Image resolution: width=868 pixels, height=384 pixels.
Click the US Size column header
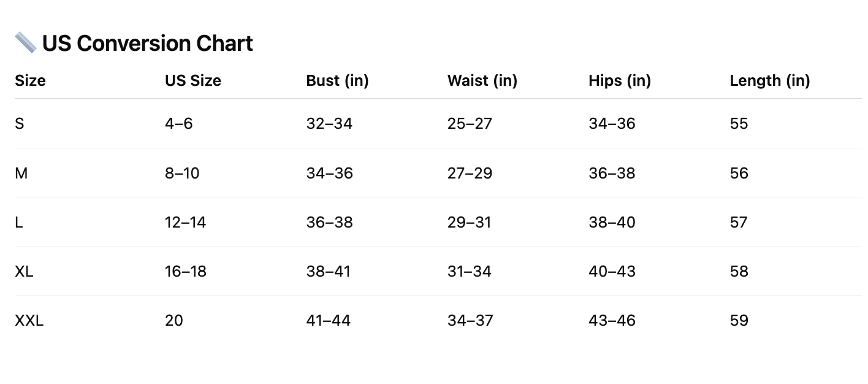[x=192, y=80]
